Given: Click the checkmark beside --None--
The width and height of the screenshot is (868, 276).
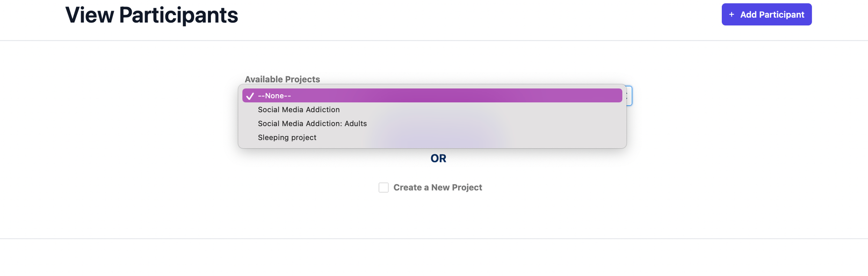Looking at the screenshot, I should (250, 96).
